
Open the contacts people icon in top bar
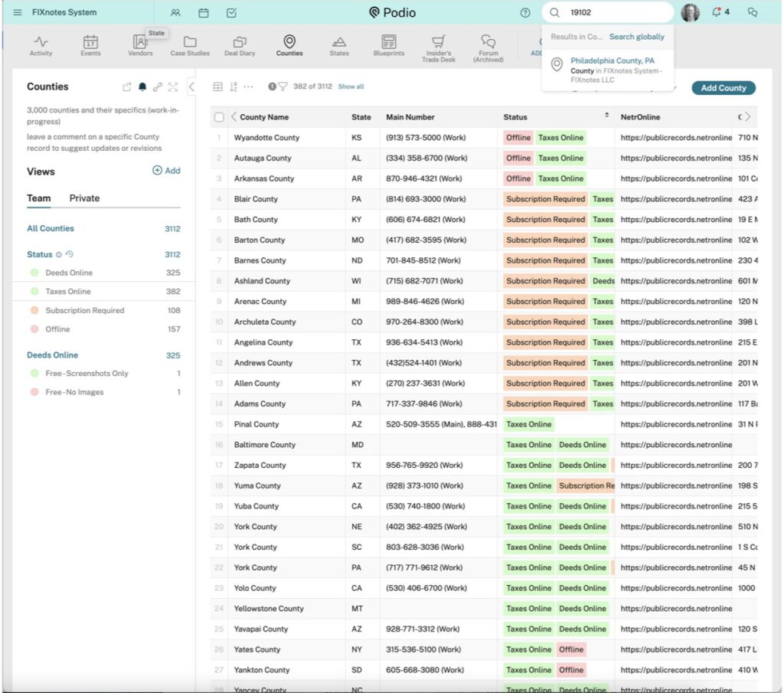click(175, 13)
